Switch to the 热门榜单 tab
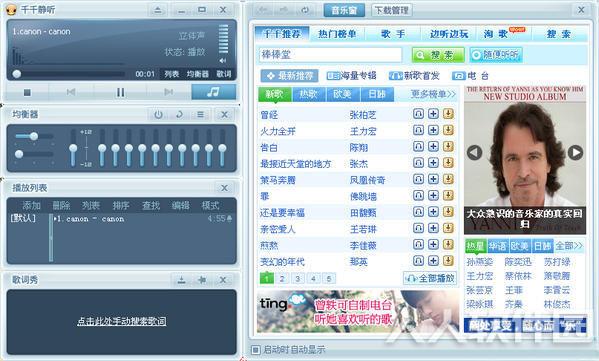The image size is (599, 361). pos(337,34)
